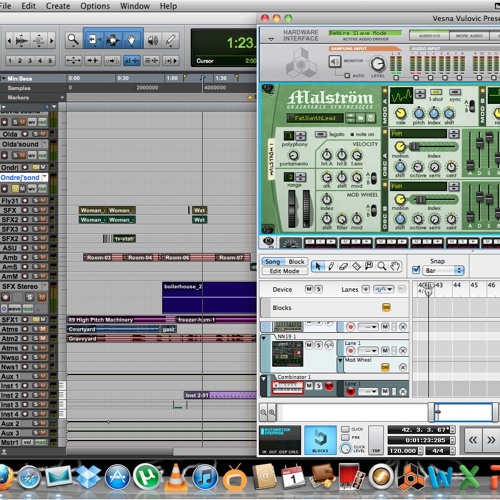Choose the Magnify tool in Reason sequencer

click(x=382, y=266)
